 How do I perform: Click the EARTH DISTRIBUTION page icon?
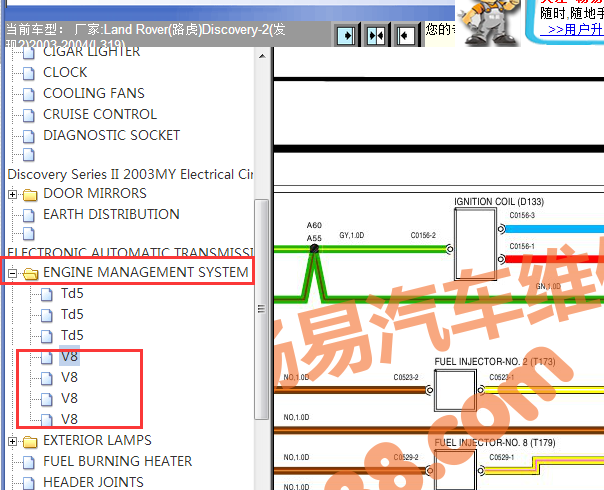pyautogui.click(x=29, y=215)
